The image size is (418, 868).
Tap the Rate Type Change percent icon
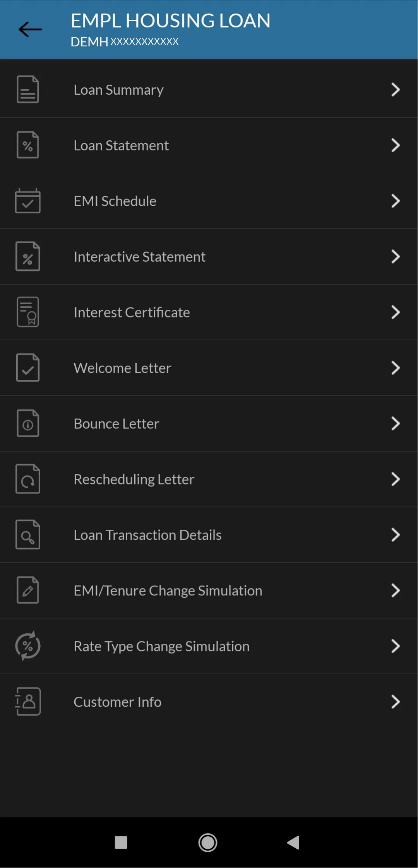[28, 646]
